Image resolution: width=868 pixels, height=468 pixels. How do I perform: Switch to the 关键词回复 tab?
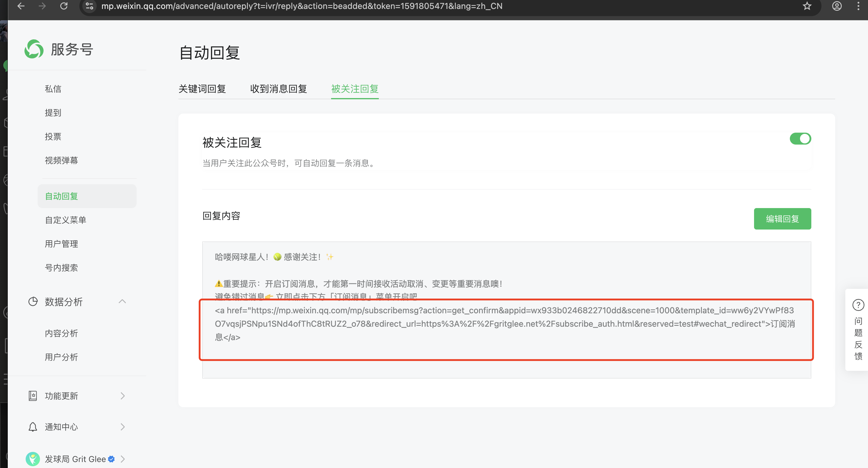(x=202, y=89)
